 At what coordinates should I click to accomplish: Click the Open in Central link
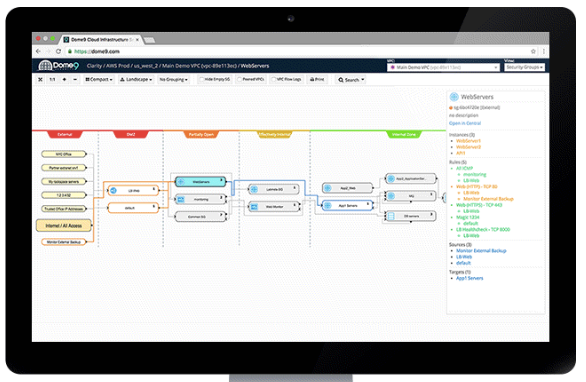[x=465, y=123]
